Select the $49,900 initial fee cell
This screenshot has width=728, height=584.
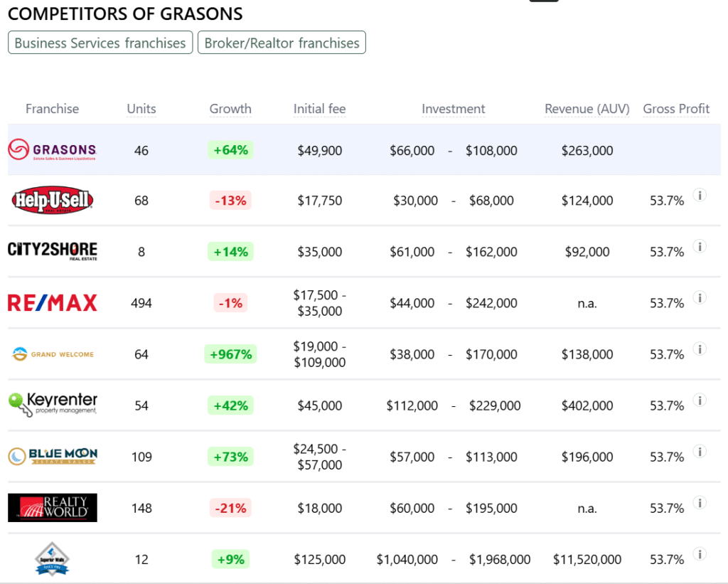319,151
